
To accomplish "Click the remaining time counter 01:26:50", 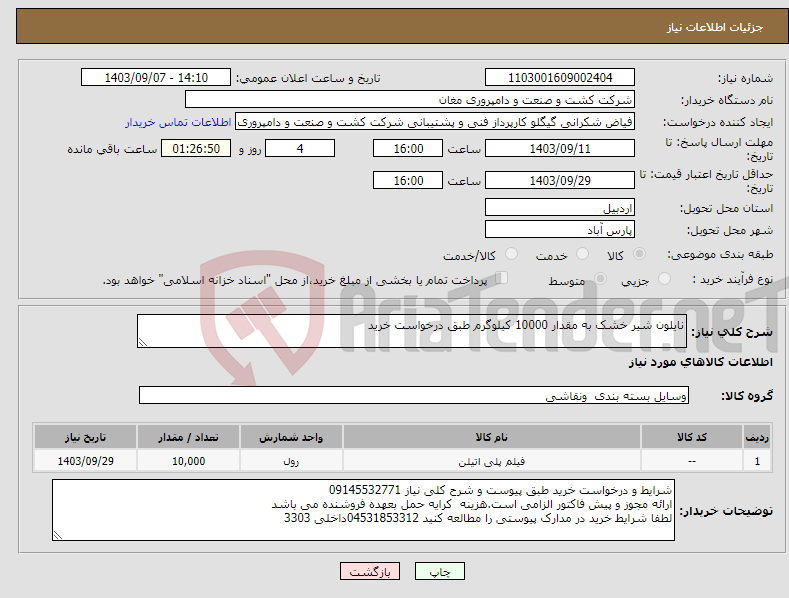I will (196, 148).
